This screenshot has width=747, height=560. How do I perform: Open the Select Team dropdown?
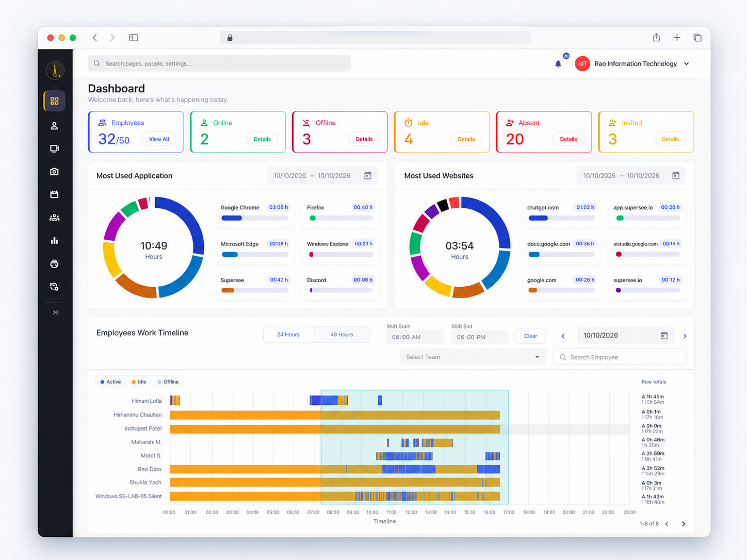[x=473, y=357]
